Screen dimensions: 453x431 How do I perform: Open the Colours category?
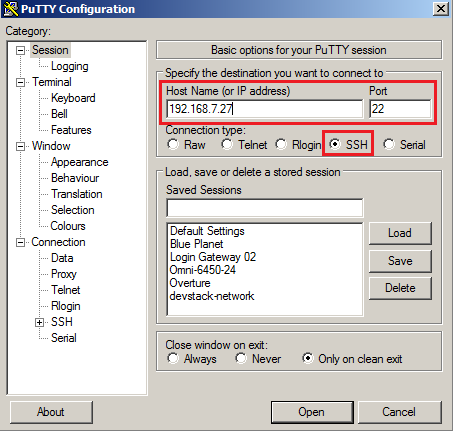click(x=68, y=226)
